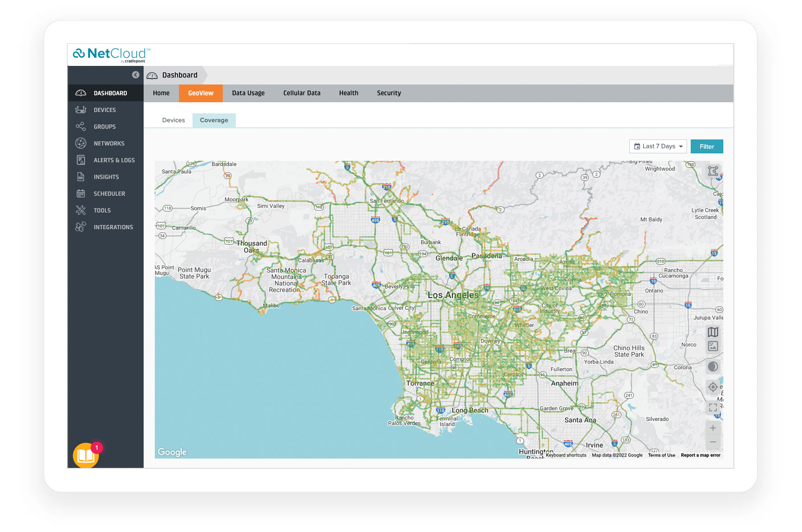
Task: Zoom out on the map
Action: pos(713,442)
